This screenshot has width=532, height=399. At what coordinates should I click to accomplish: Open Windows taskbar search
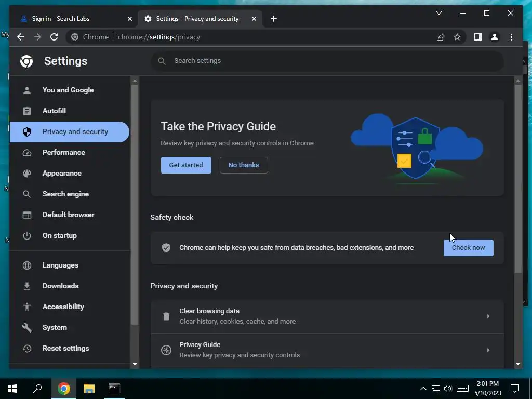pos(37,389)
